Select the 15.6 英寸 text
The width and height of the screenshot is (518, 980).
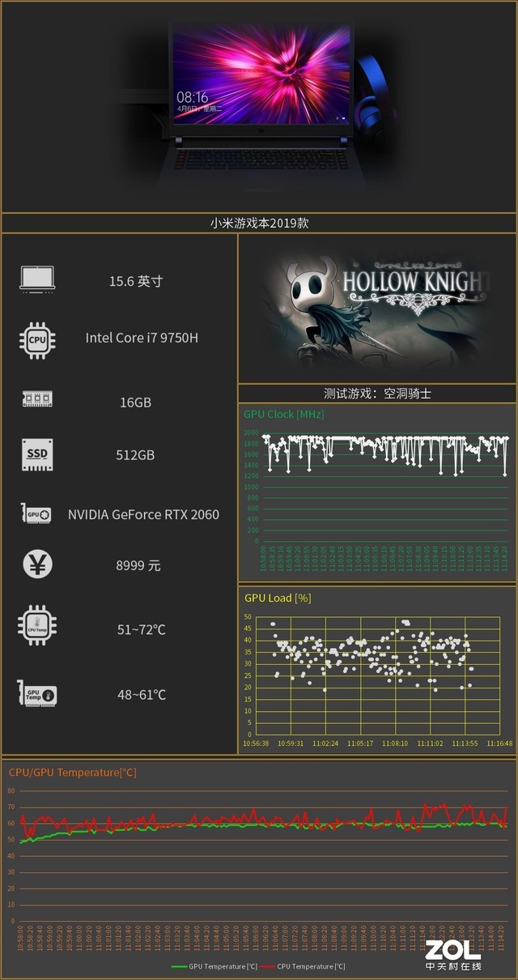[136, 281]
